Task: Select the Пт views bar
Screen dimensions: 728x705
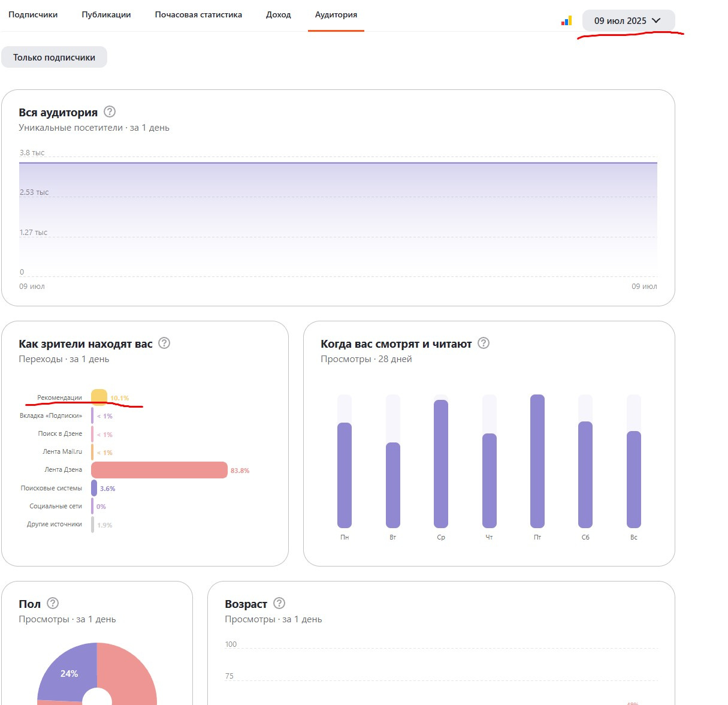Action: (x=537, y=461)
